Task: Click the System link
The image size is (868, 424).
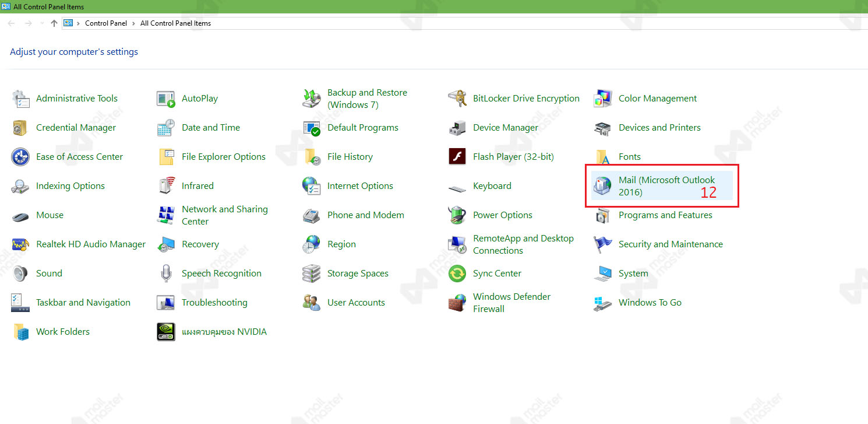Action: click(x=633, y=274)
